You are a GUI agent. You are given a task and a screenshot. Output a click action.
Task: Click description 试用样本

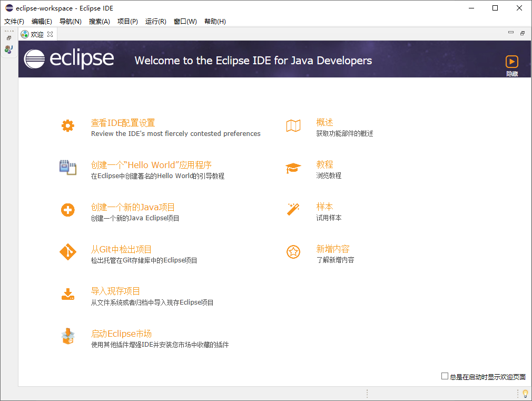tap(329, 218)
